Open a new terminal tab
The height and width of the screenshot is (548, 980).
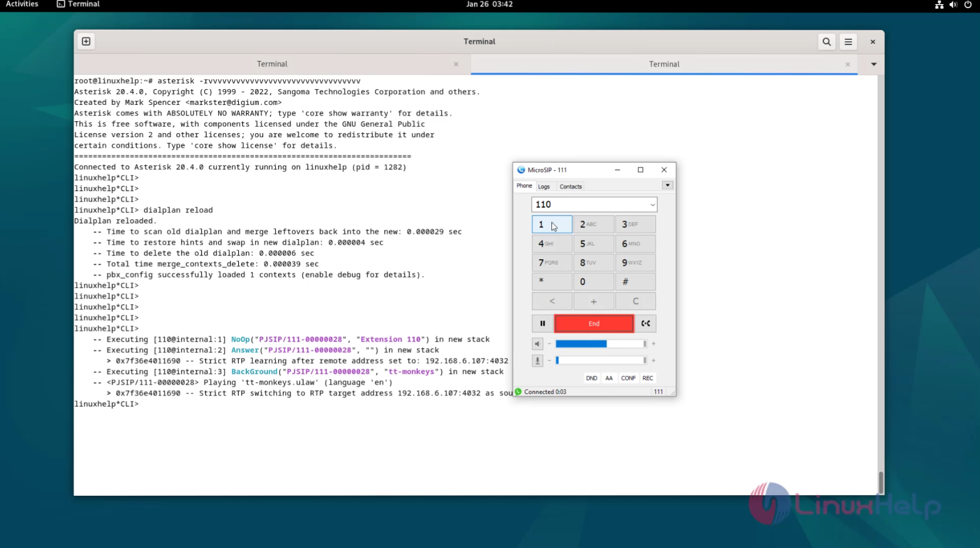(86, 42)
